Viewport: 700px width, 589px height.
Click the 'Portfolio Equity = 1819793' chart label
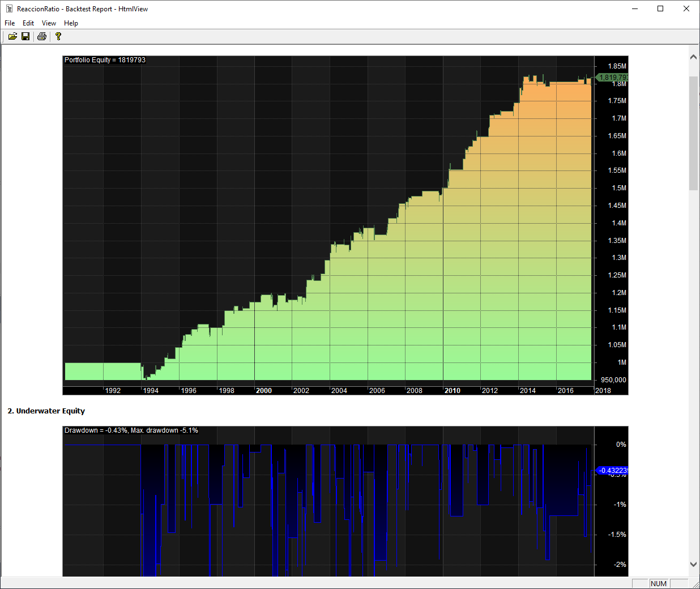105,60
